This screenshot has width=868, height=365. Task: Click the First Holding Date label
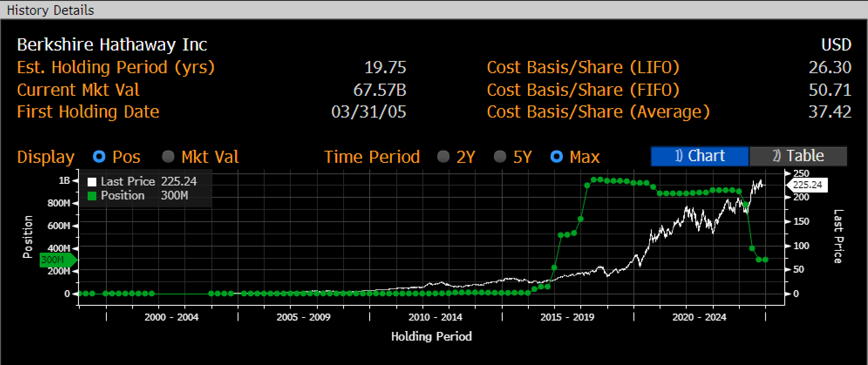click(x=88, y=112)
